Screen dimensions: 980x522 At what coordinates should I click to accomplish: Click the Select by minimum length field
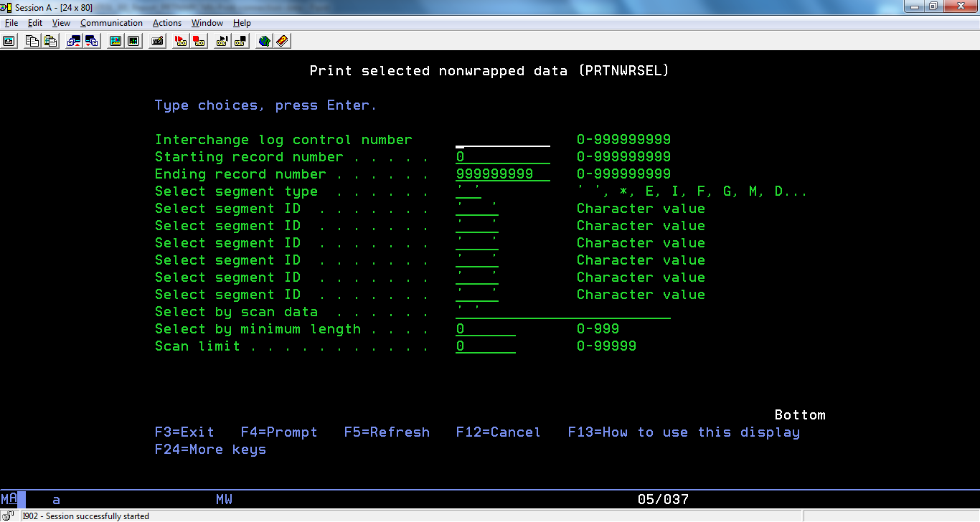click(x=486, y=329)
